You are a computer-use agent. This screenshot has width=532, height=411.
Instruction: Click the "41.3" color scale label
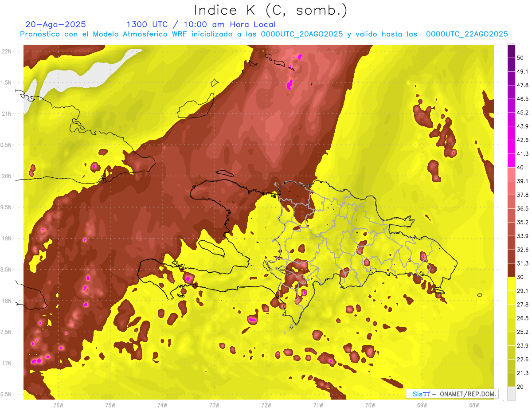pos(522,154)
